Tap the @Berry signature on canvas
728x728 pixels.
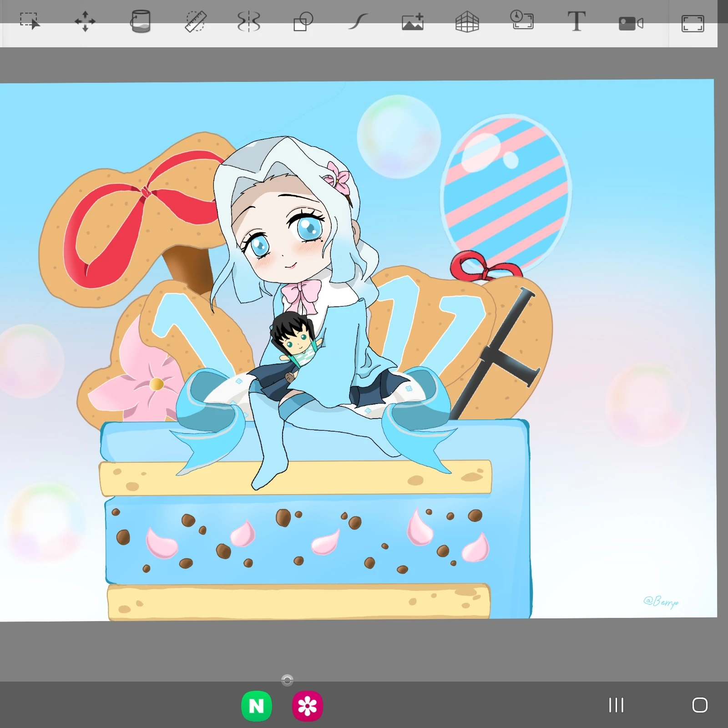(661, 602)
